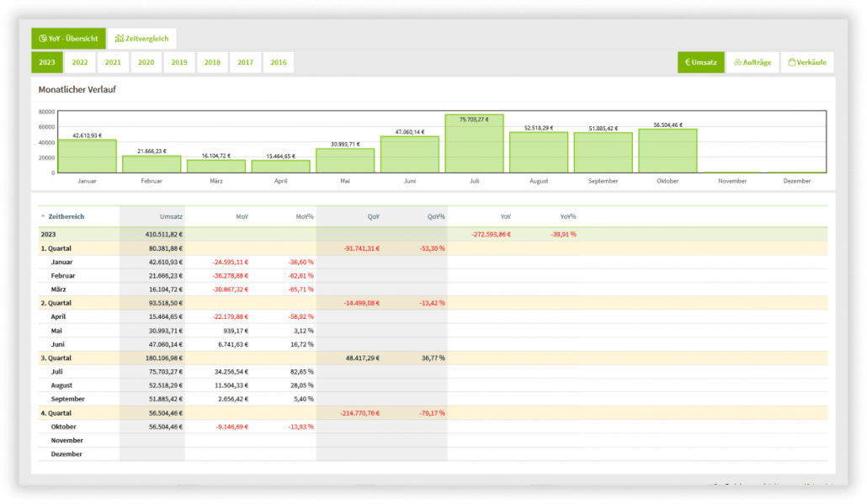Image resolution: width=867 pixels, height=504 pixels.
Task: Click QoY value 48.417,29 €
Action: tap(363, 358)
